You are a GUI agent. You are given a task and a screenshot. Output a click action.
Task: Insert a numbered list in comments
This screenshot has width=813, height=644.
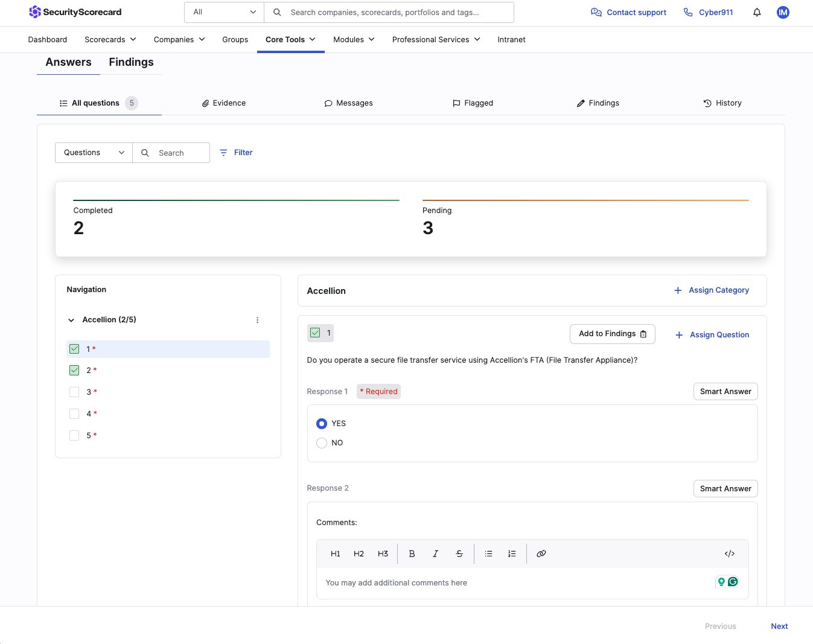point(512,553)
